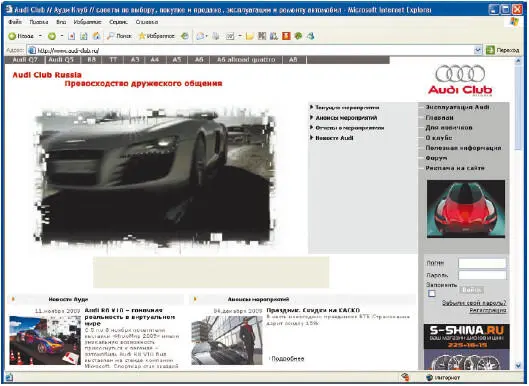Toggle the 'Запомнить' remember-me checkbox
This screenshot has width=529, height=386.
pyautogui.click(x=431, y=294)
